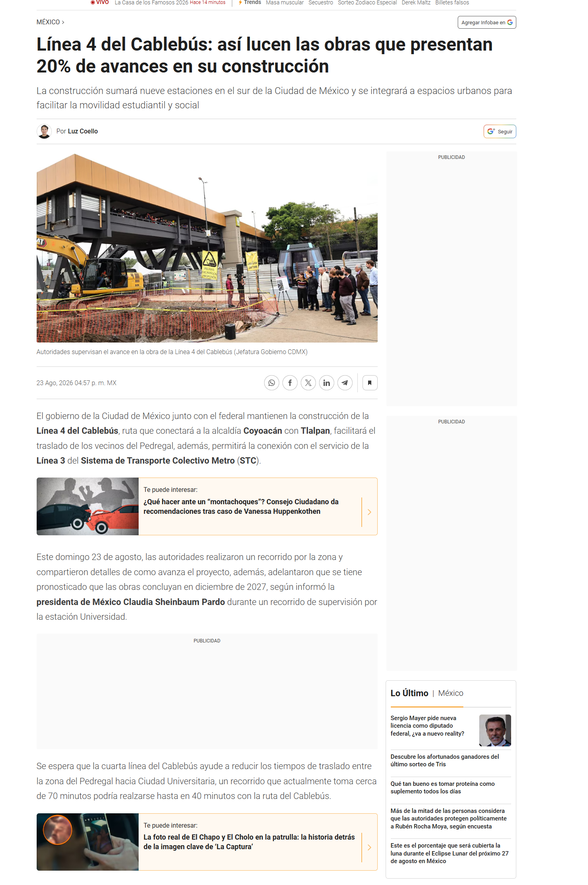Open the Billetes falsos trend
Image resolution: width=588 pixels, height=885 pixels.
[x=452, y=2]
